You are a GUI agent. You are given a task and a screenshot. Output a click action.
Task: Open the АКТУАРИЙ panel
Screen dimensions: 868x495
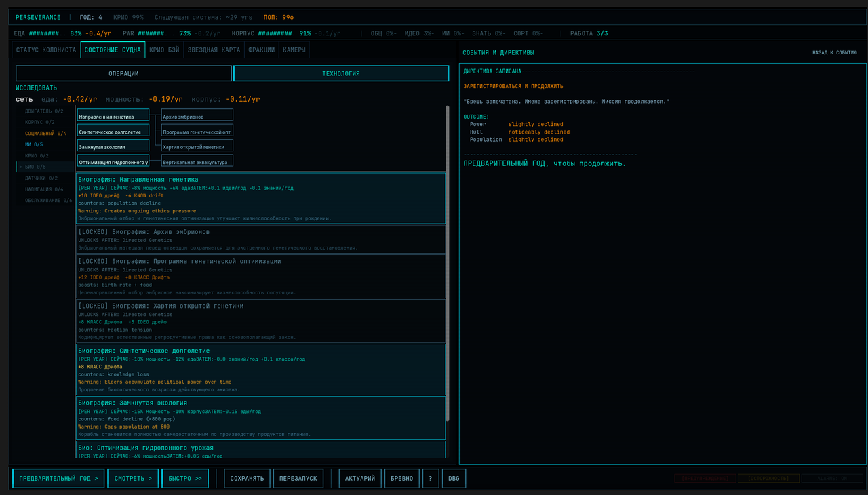point(360,478)
